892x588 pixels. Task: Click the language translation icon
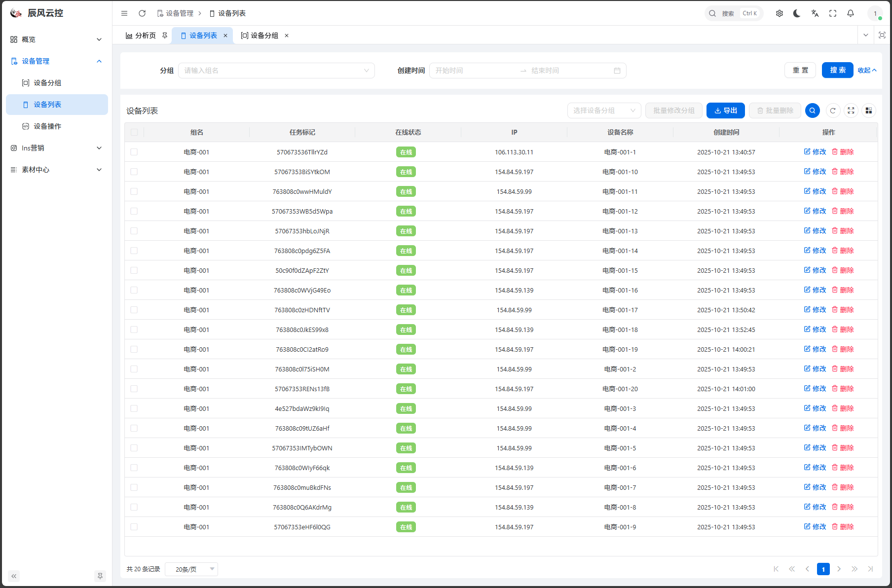point(815,13)
